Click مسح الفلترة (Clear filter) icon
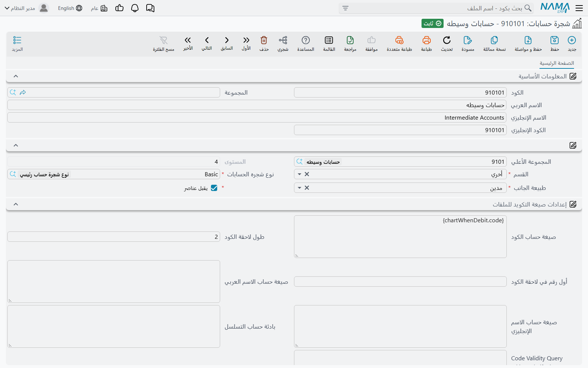 coord(164,40)
